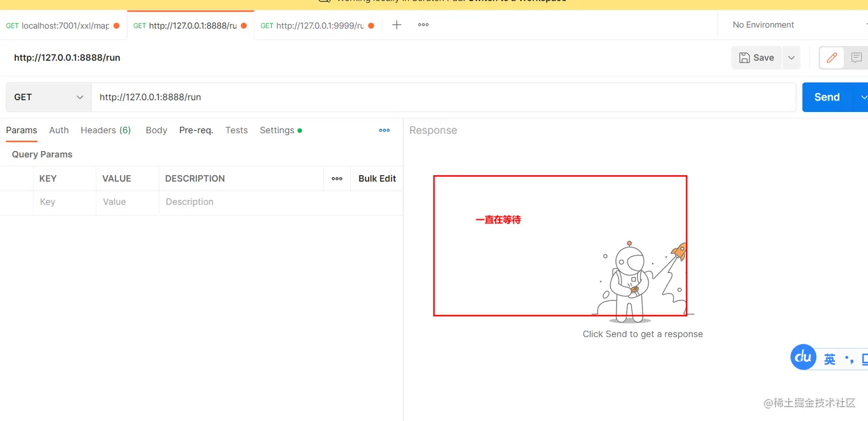Switch to Bulk Edit for query parameters
The image size is (868, 421).
377,179
